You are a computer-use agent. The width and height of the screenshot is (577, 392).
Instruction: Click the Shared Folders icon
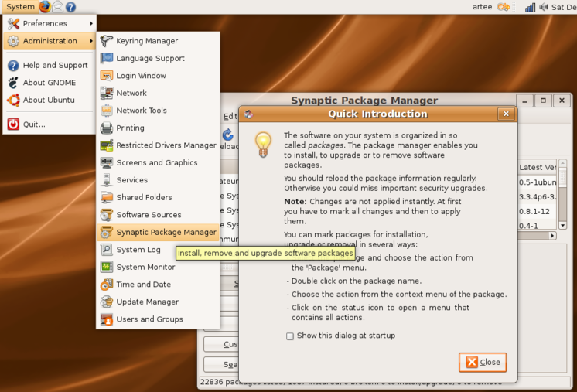tap(106, 197)
